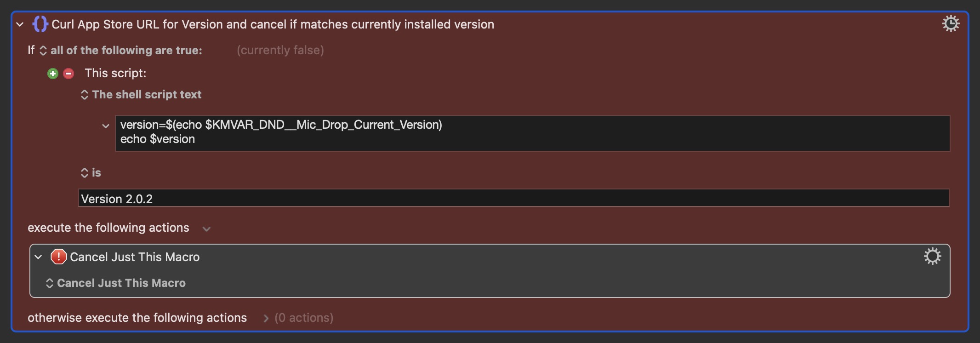
Task: Open the shell script options chevron menu
Action: pyautogui.click(x=106, y=126)
